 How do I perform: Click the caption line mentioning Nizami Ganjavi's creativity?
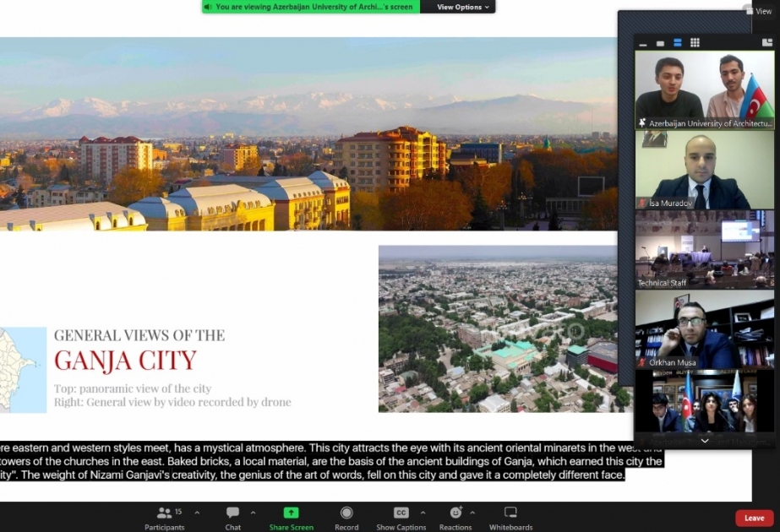(x=313, y=475)
